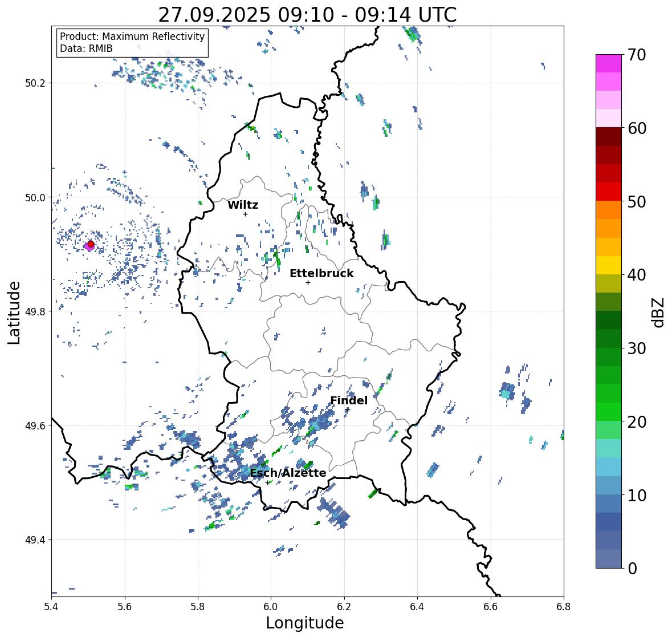Image resolution: width=672 pixels, height=637 pixels.
Task: Click the Findel label
Action: [349, 400]
